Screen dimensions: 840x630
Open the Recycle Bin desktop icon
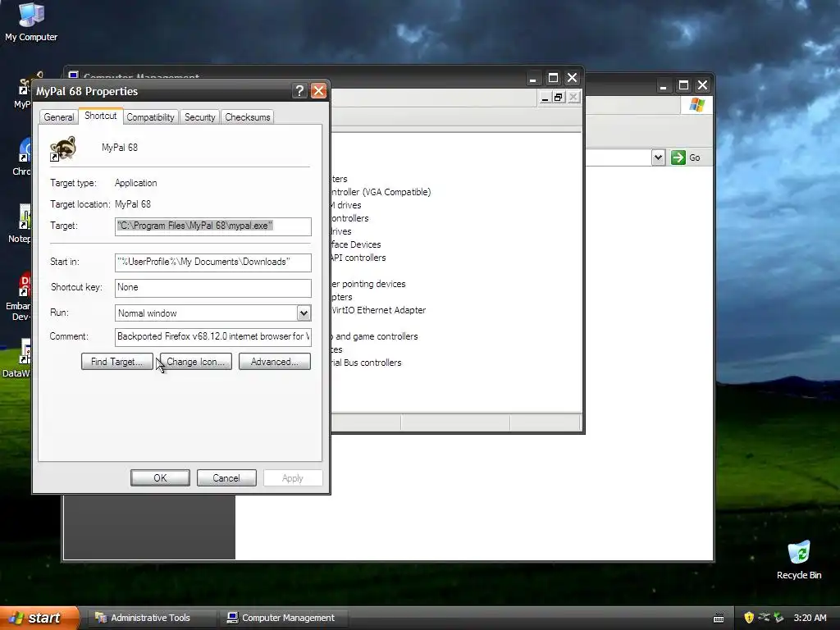coord(798,559)
